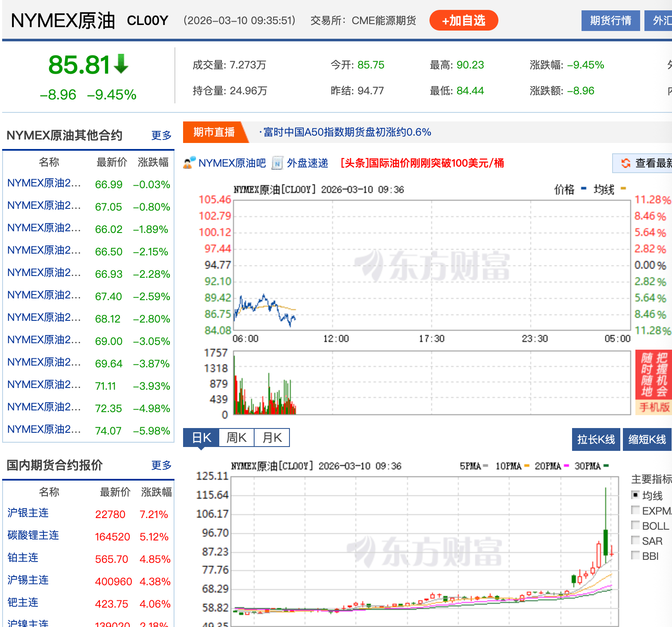
Task: Click the intraday volume bar chart
Action: 432,383
